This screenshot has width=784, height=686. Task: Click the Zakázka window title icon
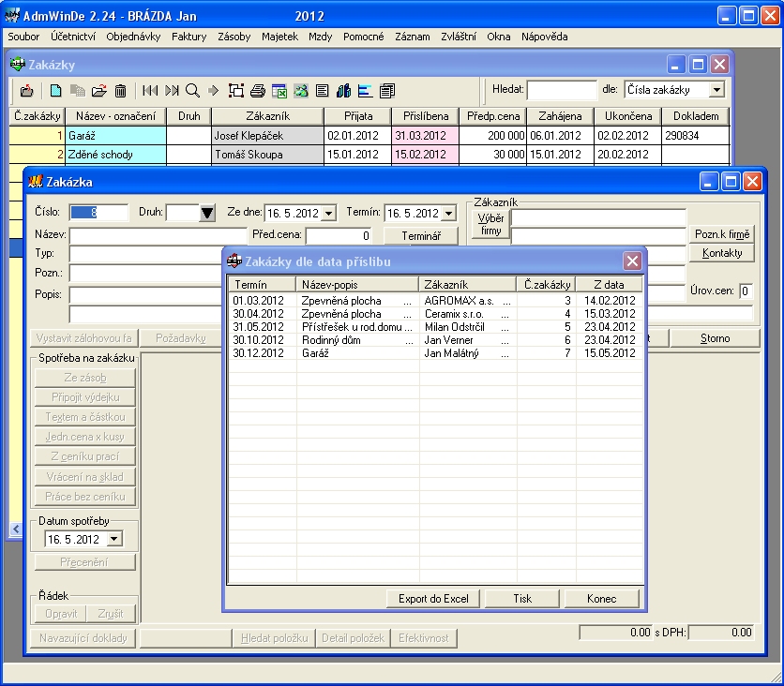click(36, 182)
